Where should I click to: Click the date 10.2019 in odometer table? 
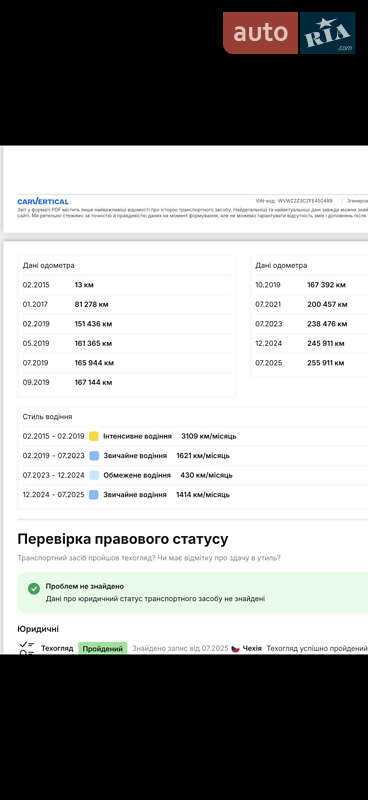(268, 285)
